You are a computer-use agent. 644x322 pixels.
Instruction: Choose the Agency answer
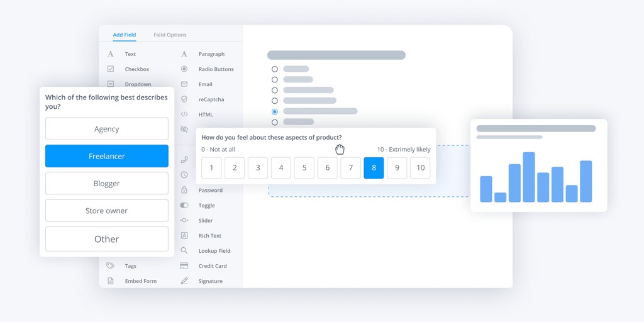tap(107, 129)
